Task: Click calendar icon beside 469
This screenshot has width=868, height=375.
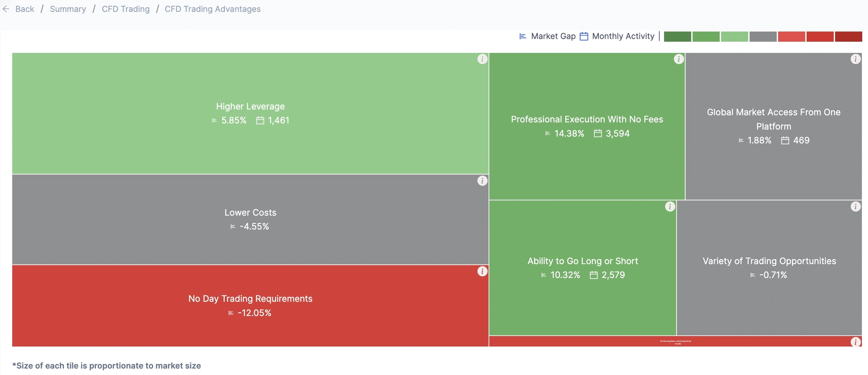Action: (785, 140)
